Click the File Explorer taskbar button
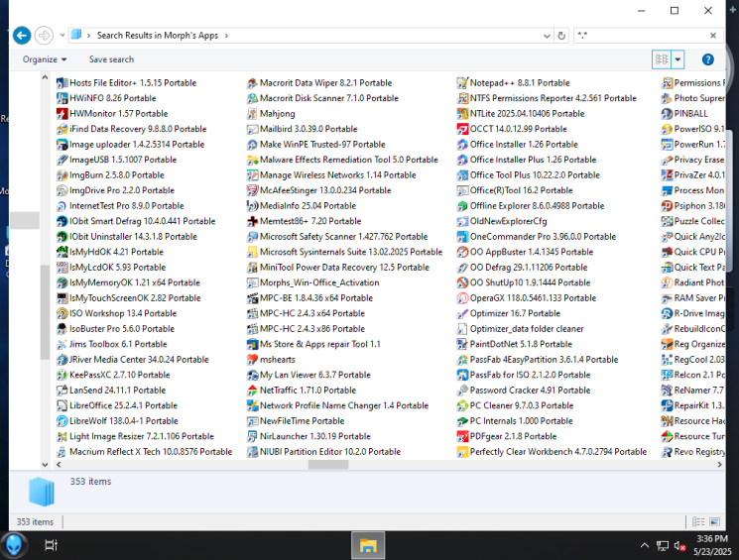Image resolution: width=739 pixels, height=560 pixels. tap(368, 545)
